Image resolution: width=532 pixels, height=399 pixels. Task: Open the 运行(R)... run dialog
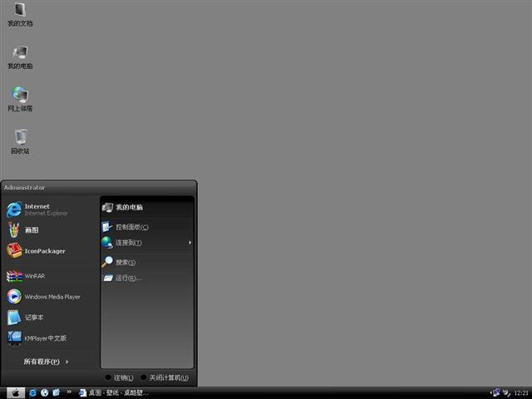[147, 278]
